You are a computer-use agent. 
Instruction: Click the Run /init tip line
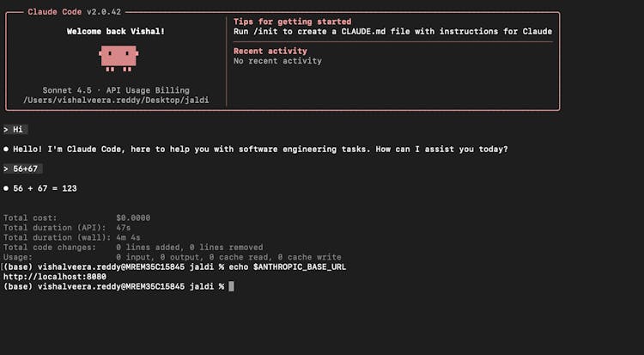tap(392, 31)
